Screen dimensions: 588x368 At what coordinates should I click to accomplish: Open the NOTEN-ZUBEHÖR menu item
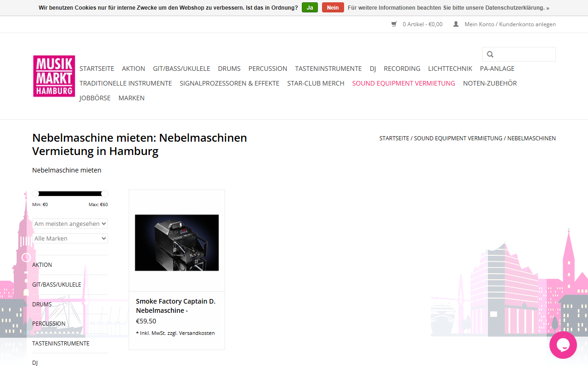click(x=490, y=83)
